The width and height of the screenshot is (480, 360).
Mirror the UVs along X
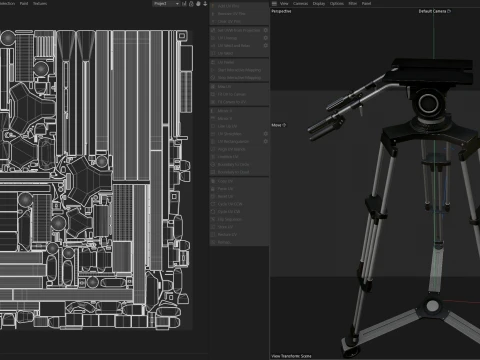tap(239, 111)
